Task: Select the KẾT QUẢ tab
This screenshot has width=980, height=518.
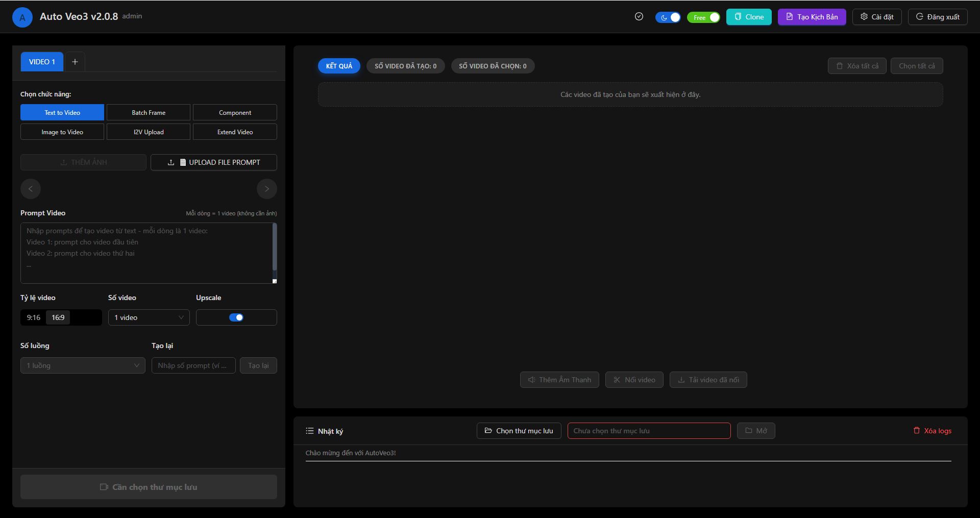Action: (x=338, y=65)
